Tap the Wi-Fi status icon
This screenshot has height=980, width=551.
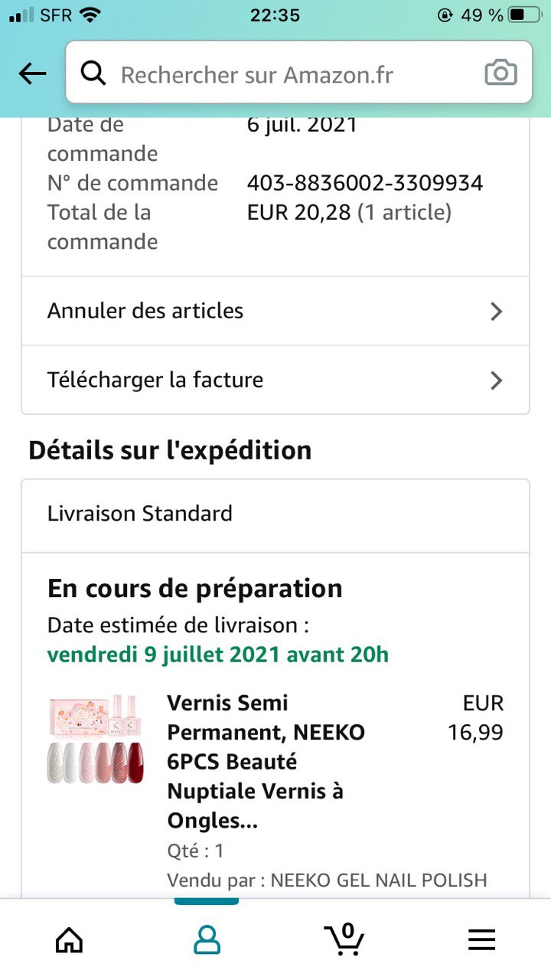pyautogui.click(x=90, y=15)
